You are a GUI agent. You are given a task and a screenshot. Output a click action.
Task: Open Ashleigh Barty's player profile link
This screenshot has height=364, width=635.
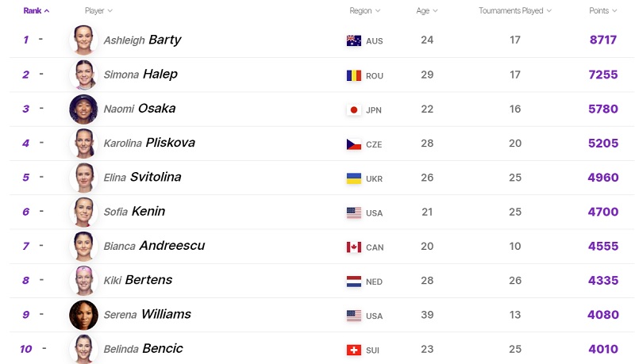tap(142, 40)
